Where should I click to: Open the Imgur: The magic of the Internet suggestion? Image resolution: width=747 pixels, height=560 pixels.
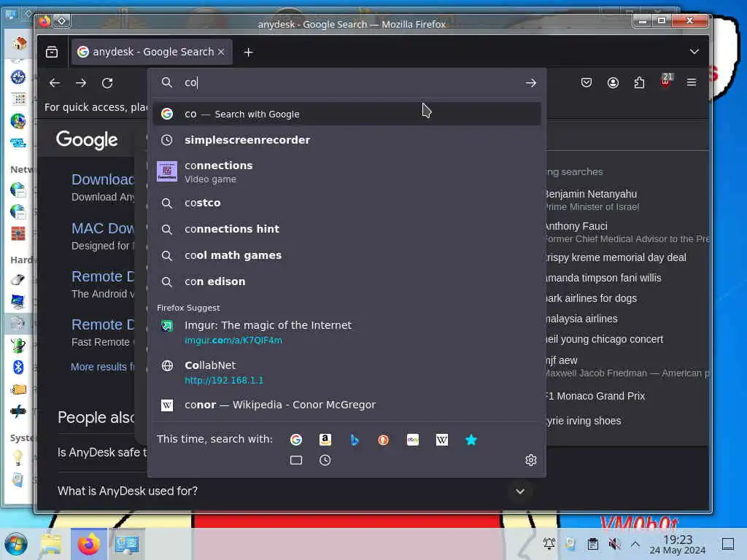tap(347, 332)
